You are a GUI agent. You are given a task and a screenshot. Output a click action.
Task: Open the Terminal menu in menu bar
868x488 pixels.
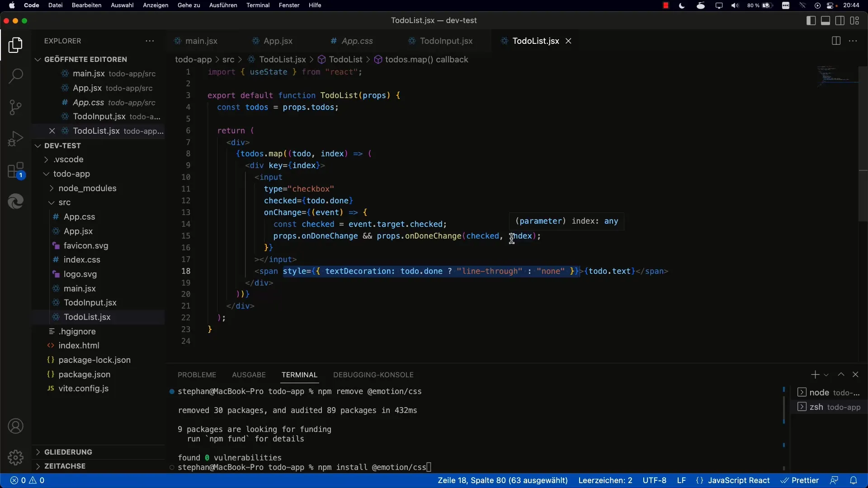pos(258,5)
